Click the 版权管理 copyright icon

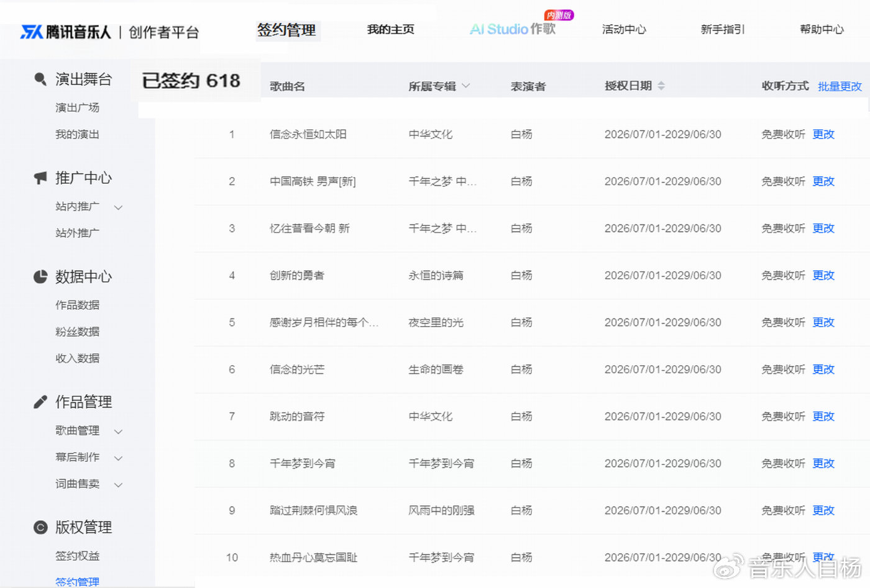click(x=40, y=527)
